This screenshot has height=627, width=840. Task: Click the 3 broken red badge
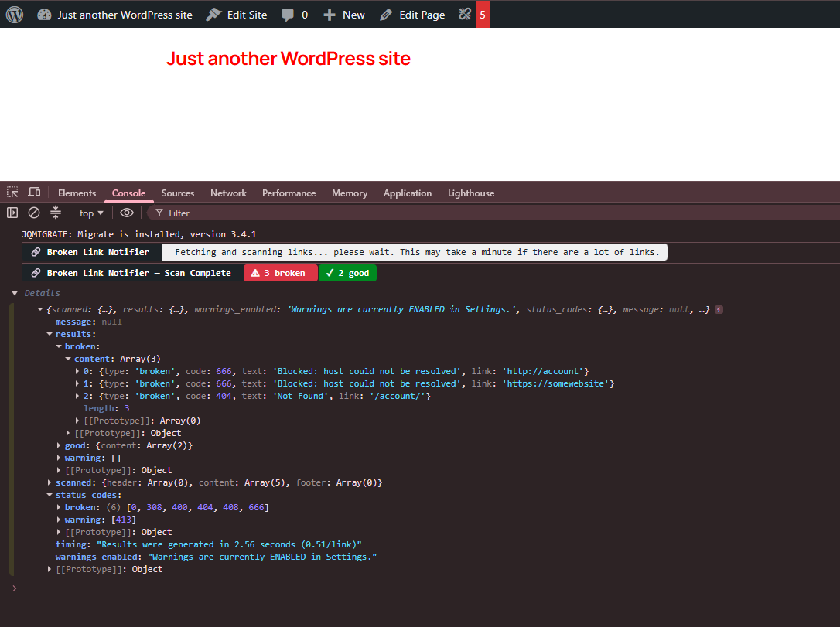281,273
